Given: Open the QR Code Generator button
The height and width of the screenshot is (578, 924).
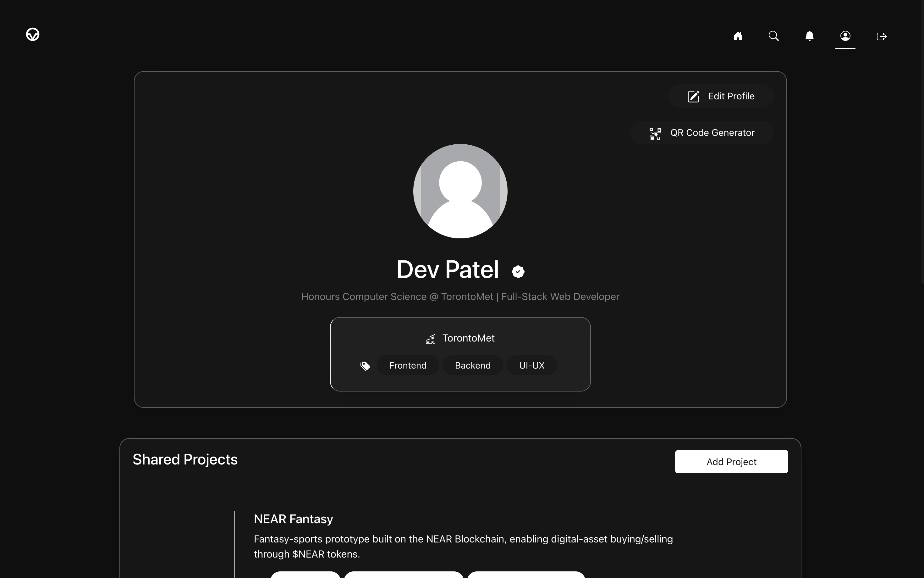Looking at the screenshot, I should [x=702, y=133].
